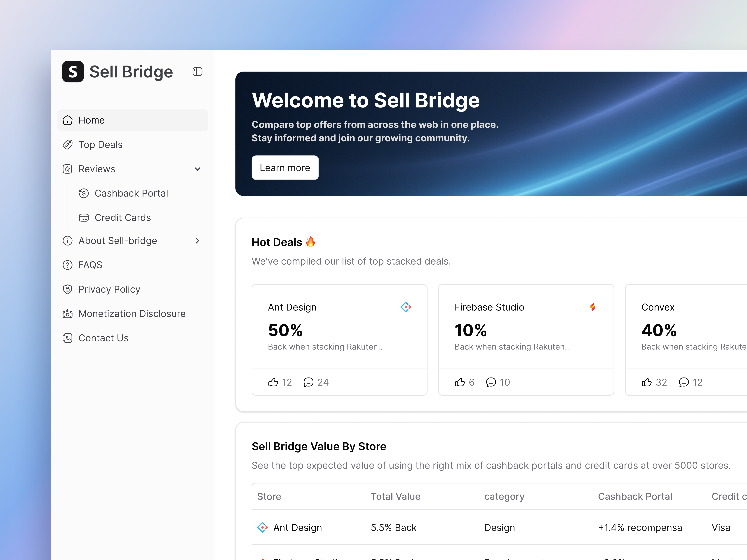747x560 pixels.
Task: Click the category column header
Action: coord(505,497)
